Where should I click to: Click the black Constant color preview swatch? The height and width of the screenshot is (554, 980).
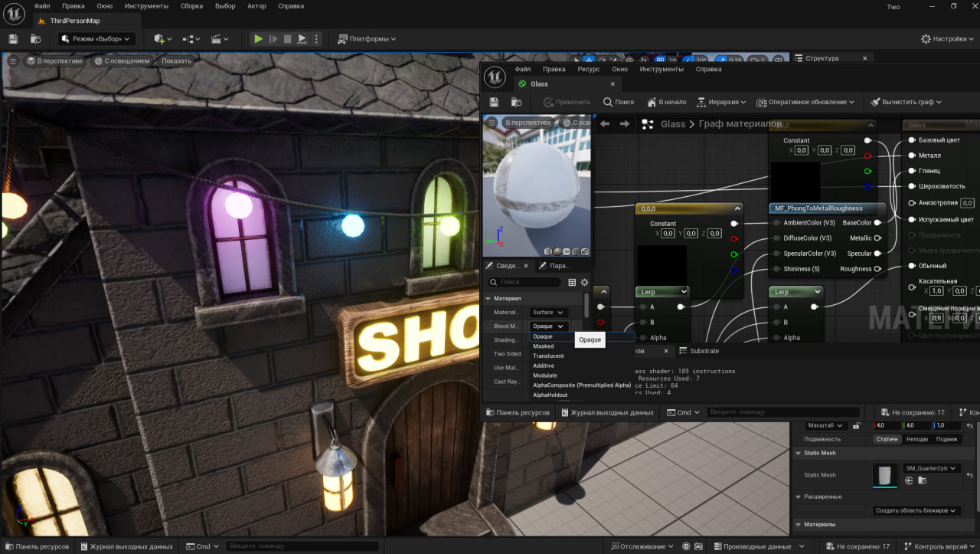click(x=661, y=264)
